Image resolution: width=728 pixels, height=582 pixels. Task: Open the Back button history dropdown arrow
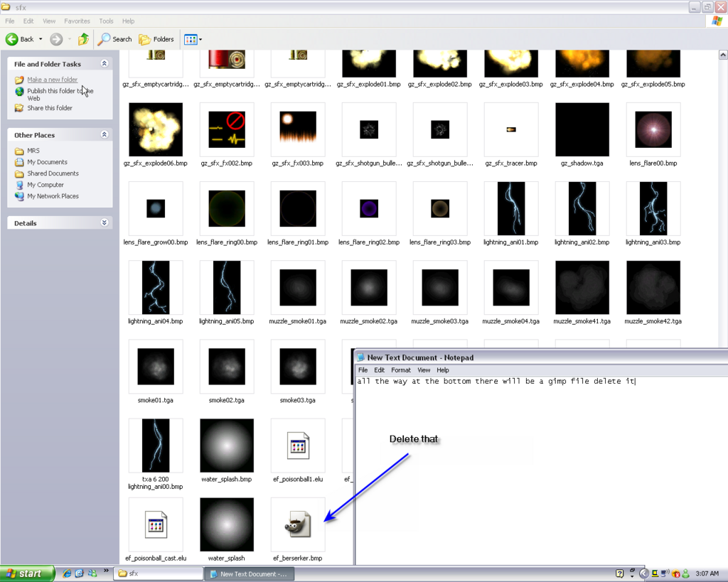pos(41,39)
